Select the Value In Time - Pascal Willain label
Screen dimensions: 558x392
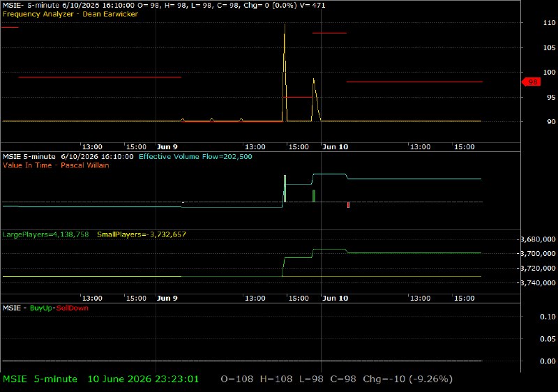(x=56, y=165)
